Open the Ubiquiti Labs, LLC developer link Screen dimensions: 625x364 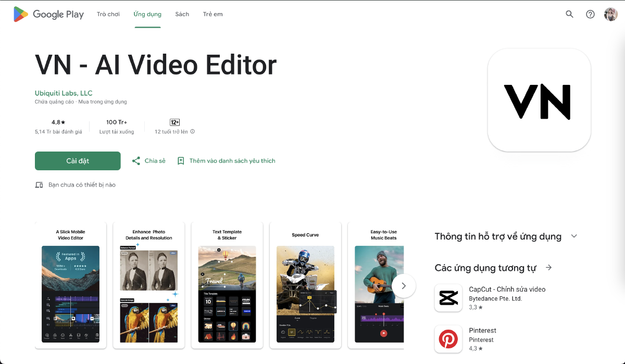pyautogui.click(x=64, y=93)
